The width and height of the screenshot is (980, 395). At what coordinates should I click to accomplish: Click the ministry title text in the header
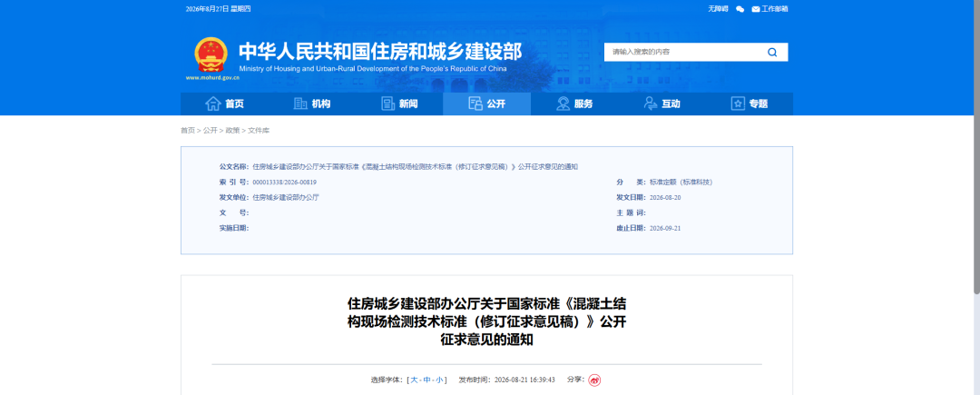(380, 51)
